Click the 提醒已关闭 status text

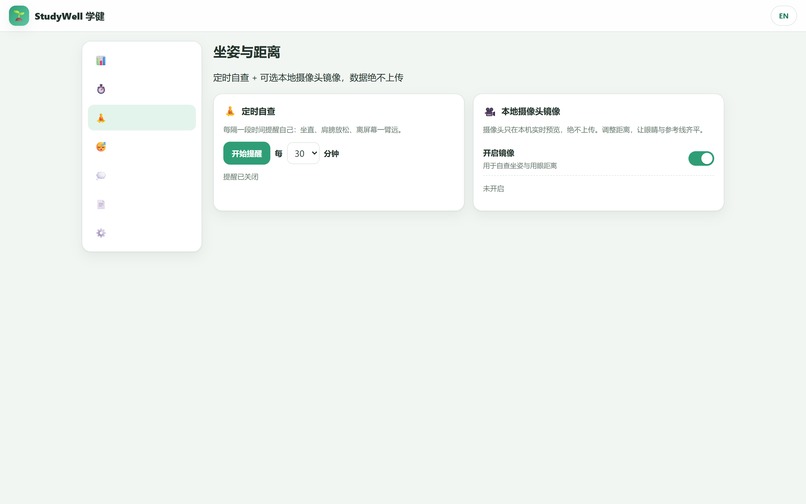coord(241,177)
